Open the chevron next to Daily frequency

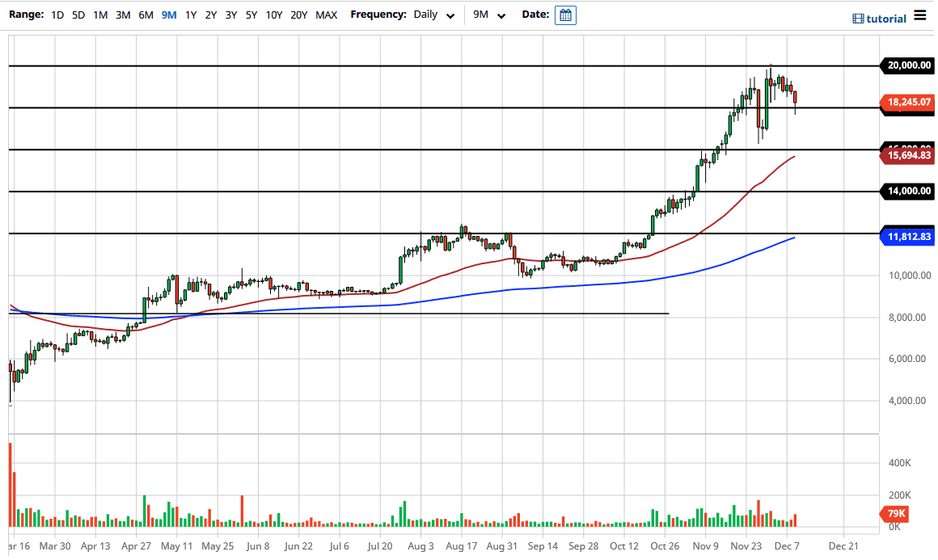450,15
